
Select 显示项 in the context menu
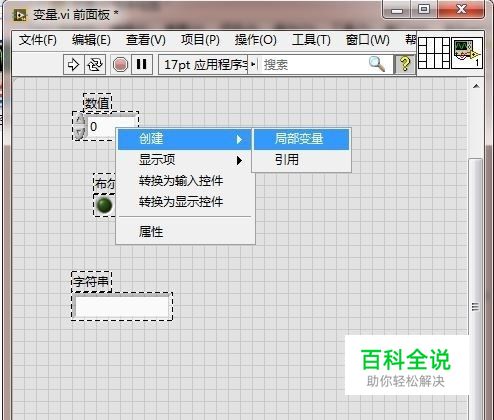coord(184,160)
